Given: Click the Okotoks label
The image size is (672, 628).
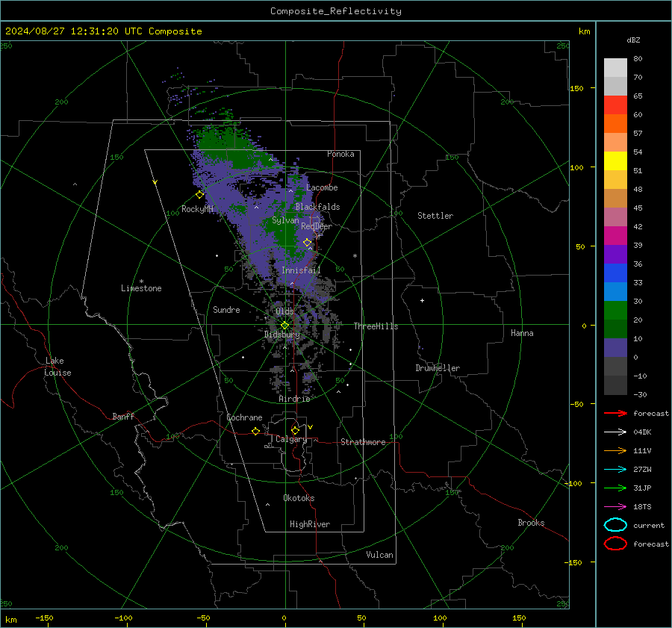Looking at the screenshot, I should (x=299, y=498).
